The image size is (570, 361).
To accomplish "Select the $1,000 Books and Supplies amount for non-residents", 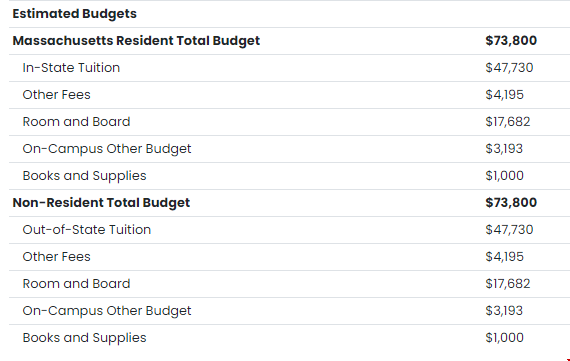I will point(504,338).
